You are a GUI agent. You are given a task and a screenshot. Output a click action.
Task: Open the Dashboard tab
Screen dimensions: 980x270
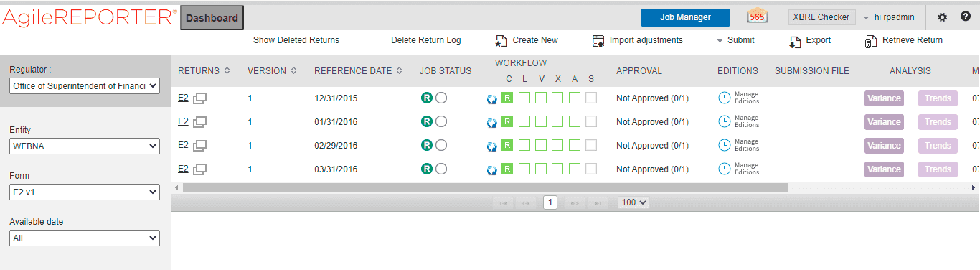coord(212,18)
